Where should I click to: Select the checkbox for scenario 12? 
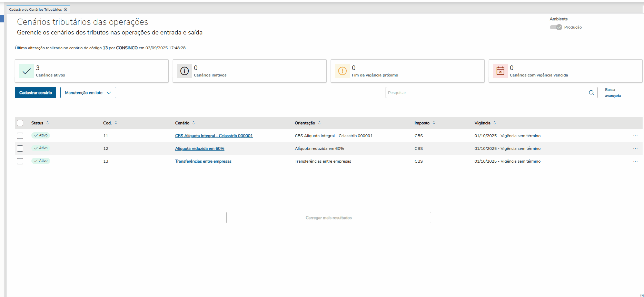(20, 148)
